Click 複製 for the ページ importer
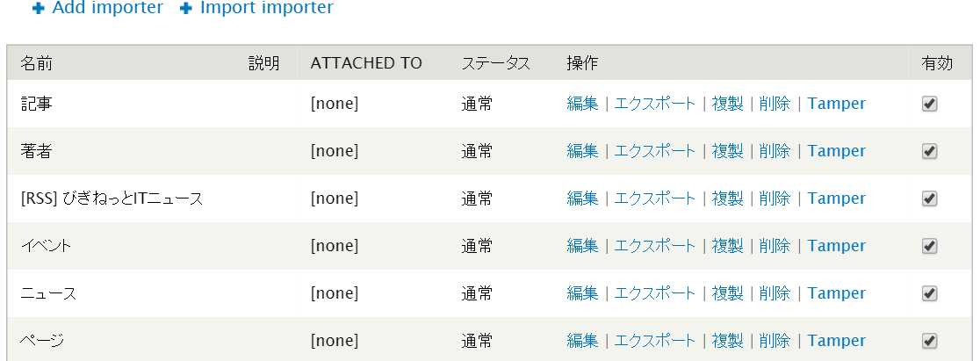This screenshot has height=361, width=980. coord(727,341)
